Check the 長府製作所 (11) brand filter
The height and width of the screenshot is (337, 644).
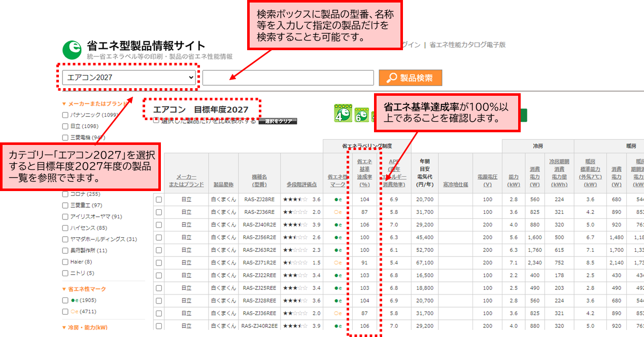pos(65,250)
